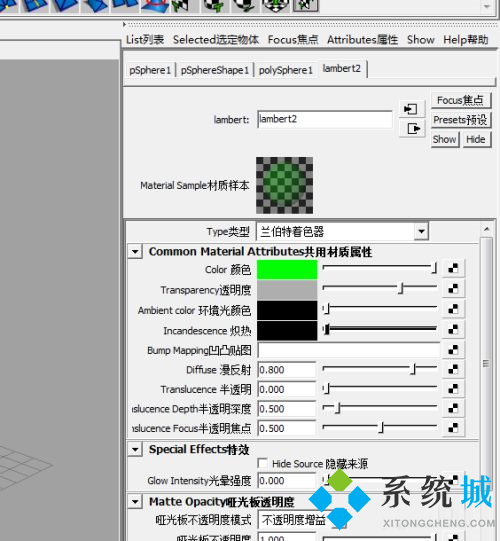The height and width of the screenshot is (541, 500).
Task: Click the green Color 颜色 swatch
Action: click(287, 269)
